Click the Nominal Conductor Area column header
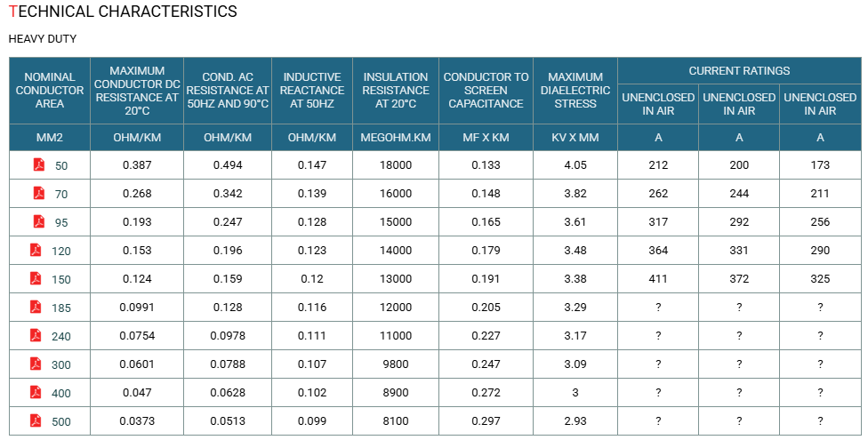This screenshot has height=440, width=868. click(50, 90)
